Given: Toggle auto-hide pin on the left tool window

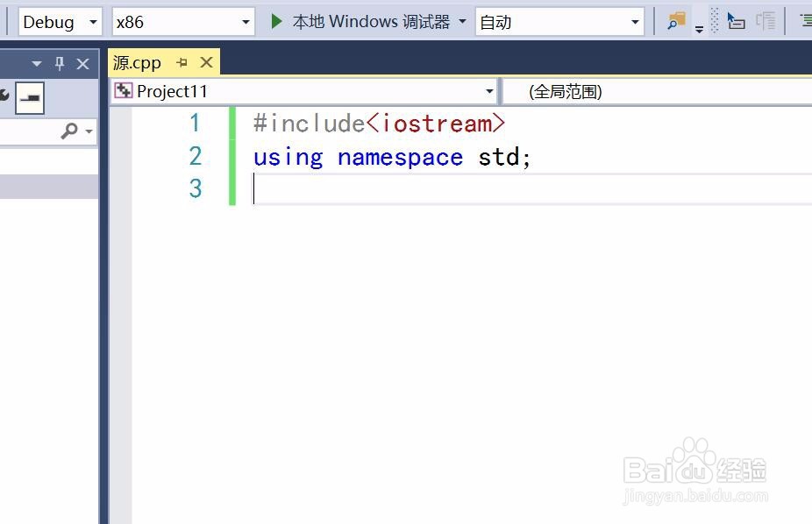Looking at the screenshot, I should (60, 63).
